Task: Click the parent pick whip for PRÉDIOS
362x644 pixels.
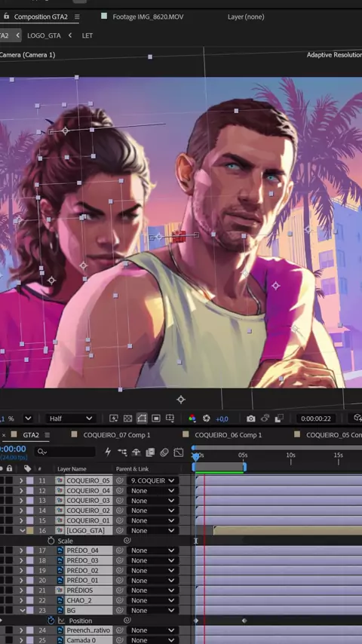Action: (120, 590)
